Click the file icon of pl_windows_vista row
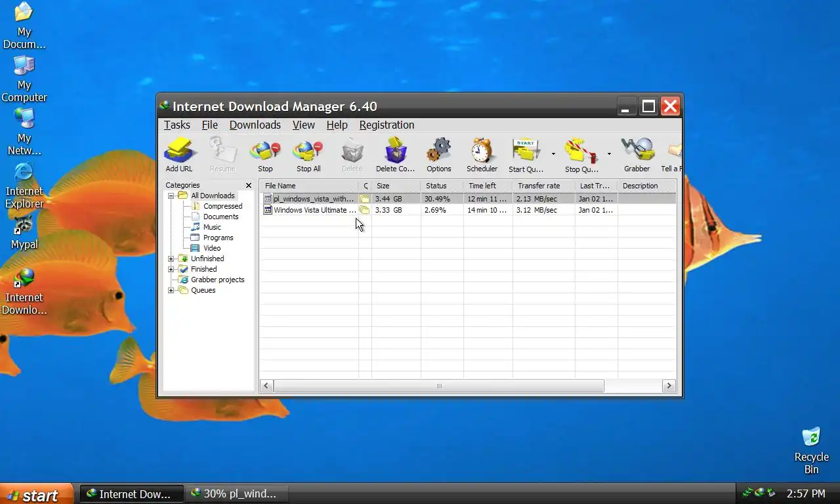This screenshot has width=840, height=504. coord(268,199)
